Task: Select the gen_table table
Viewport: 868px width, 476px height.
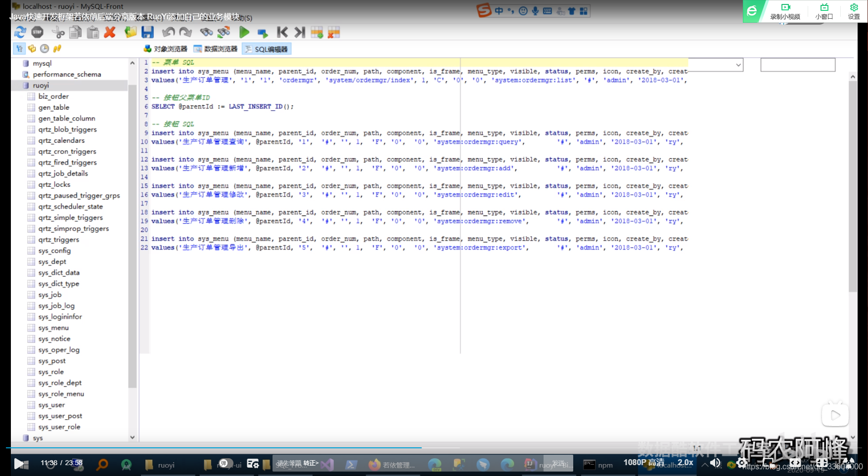Action: pos(54,107)
